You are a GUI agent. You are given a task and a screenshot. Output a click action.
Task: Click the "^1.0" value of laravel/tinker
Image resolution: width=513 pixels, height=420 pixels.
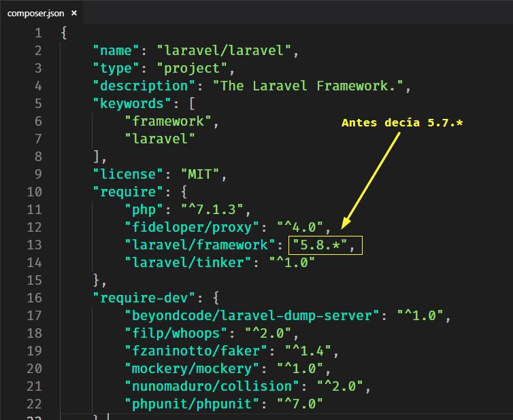point(292,262)
